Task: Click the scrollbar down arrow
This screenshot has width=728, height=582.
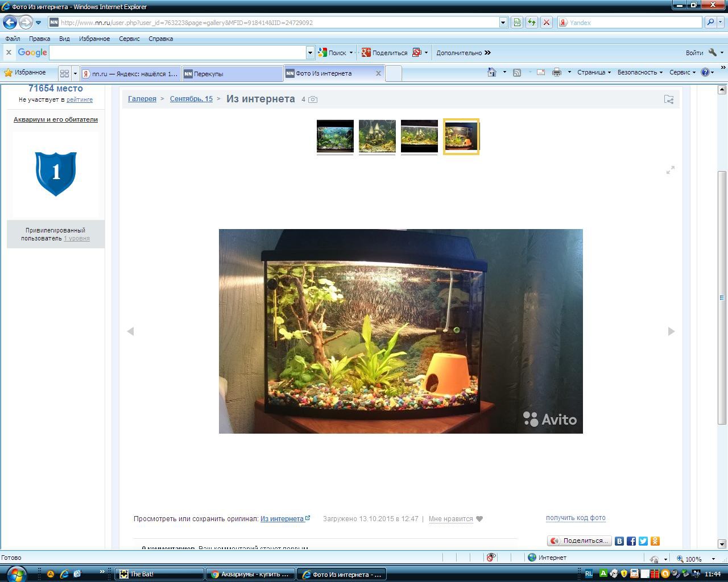Action: (722, 544)
